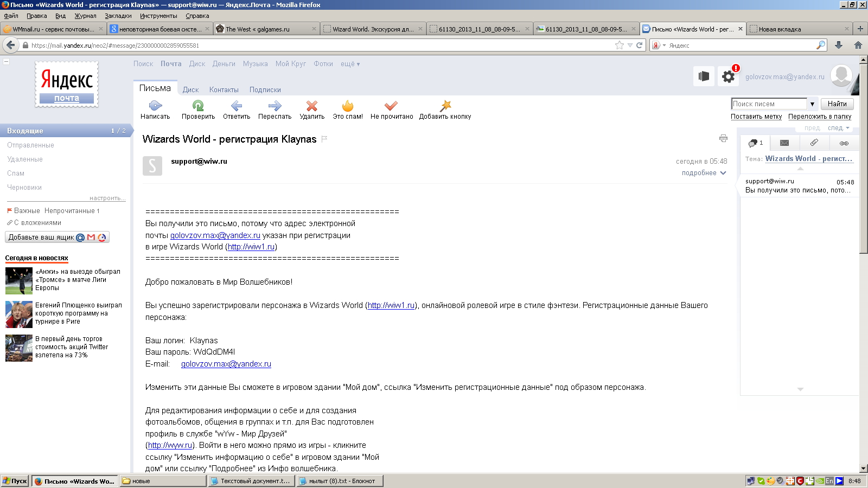This screenshot has width=868, height=488.
Task: Click the Firefox back arrow button
Action: (x=10, y=45)
